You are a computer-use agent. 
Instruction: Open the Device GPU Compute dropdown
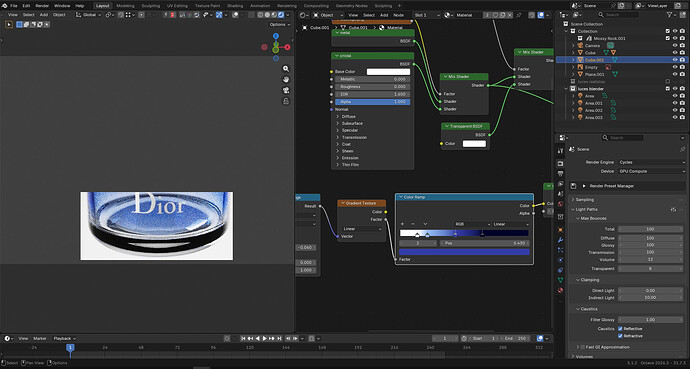652,171
